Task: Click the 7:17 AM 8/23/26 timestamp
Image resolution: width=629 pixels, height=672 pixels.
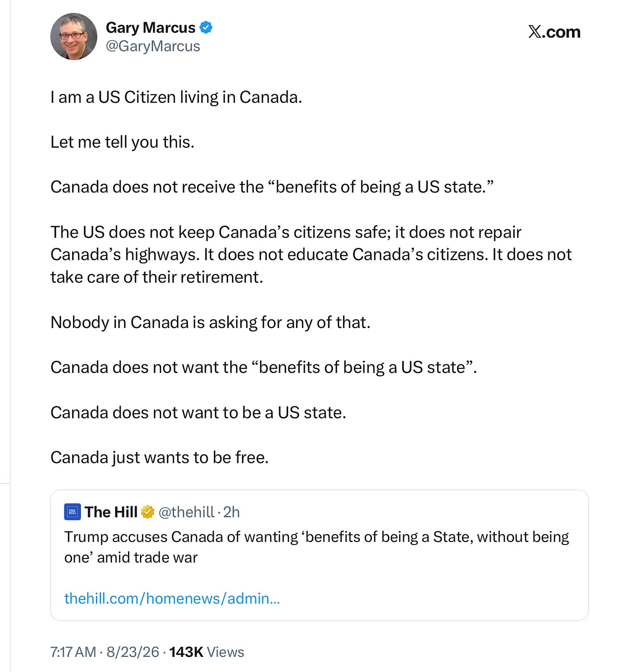Action: click(105, 652)
